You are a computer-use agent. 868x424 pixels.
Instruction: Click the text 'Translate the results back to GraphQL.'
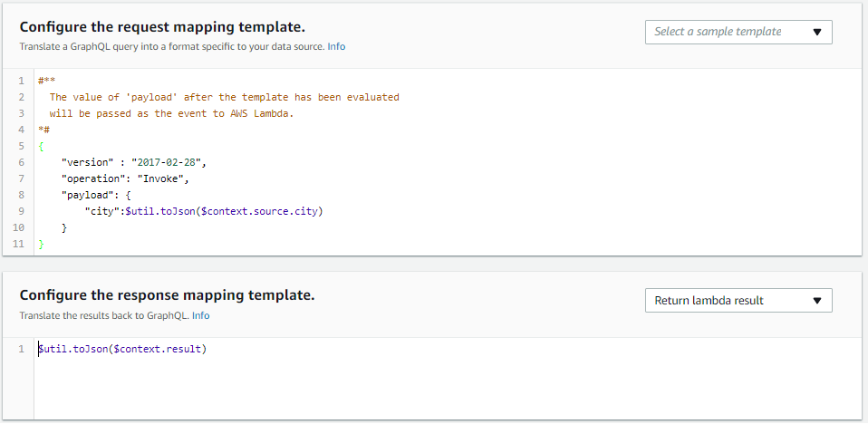[104, 315]
